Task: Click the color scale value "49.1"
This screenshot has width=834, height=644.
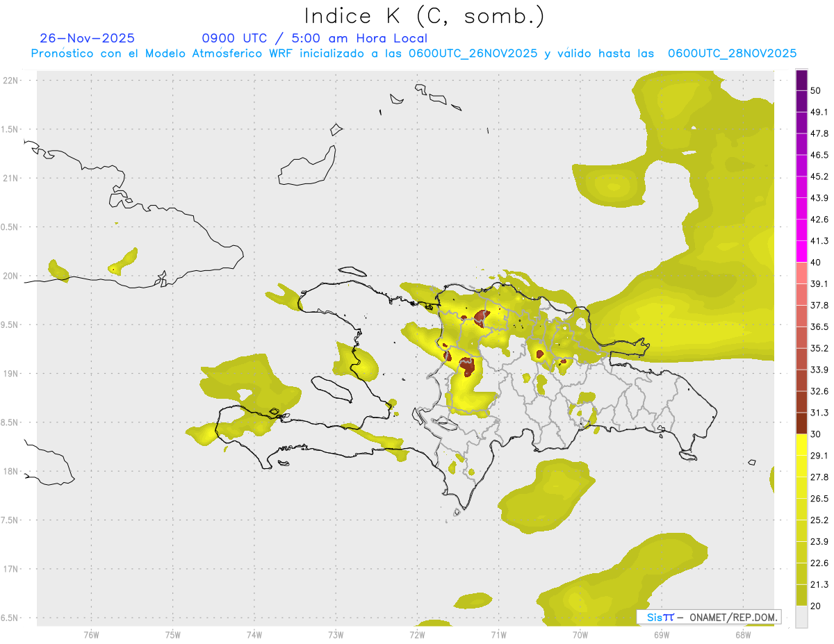Action: (x=819, y=112)
